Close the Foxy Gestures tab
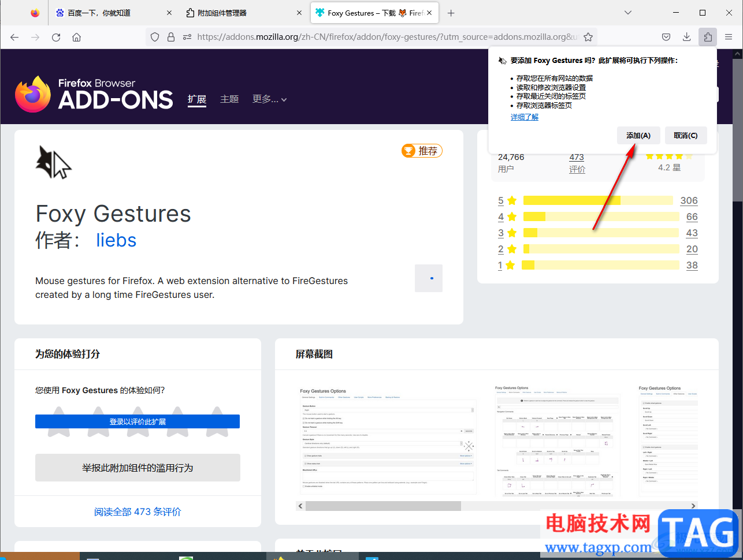The width and height of the screenshot is (743, 560). 429,13
